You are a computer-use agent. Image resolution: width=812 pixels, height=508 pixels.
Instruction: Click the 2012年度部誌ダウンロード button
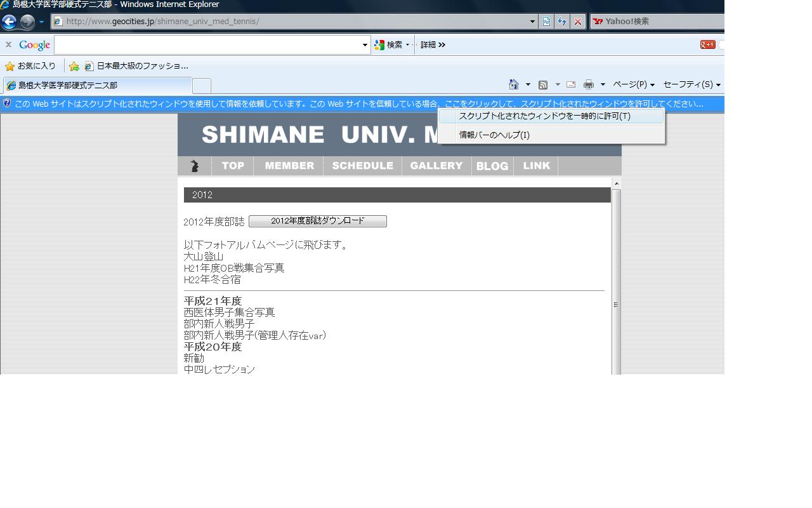318,221
